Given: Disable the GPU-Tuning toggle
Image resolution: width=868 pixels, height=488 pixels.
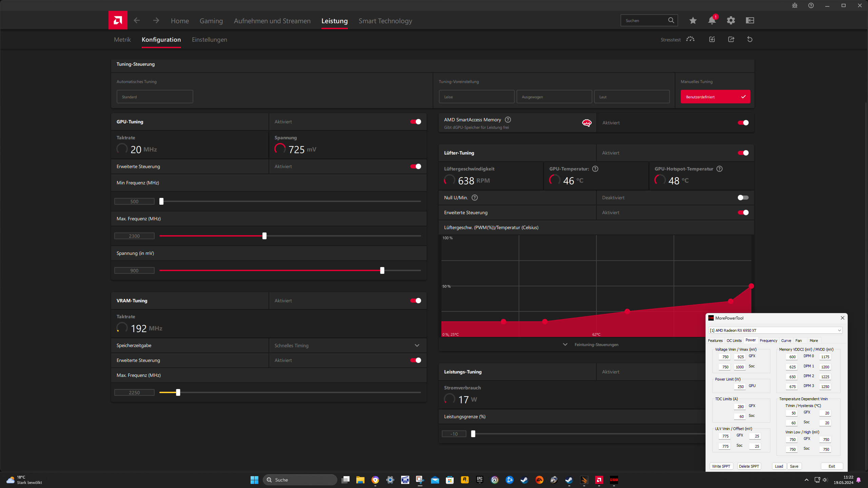Looking at the screenshot, I should 416,122.
